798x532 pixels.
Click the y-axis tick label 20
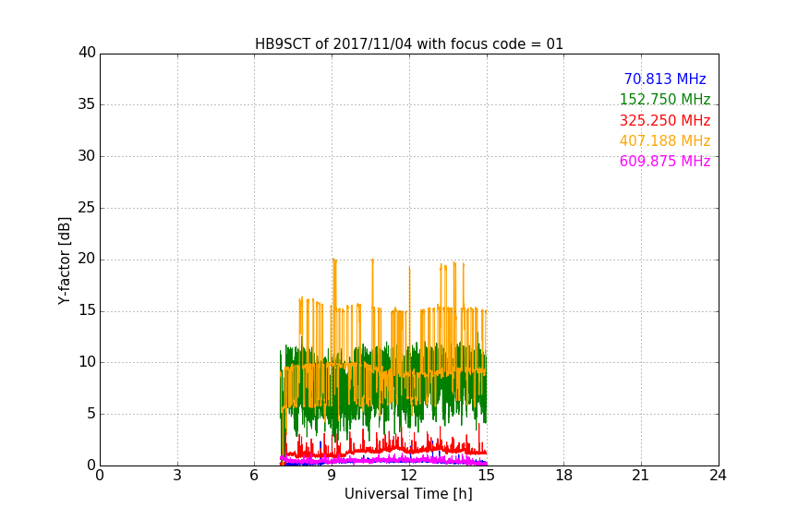(x=87, y=259)
